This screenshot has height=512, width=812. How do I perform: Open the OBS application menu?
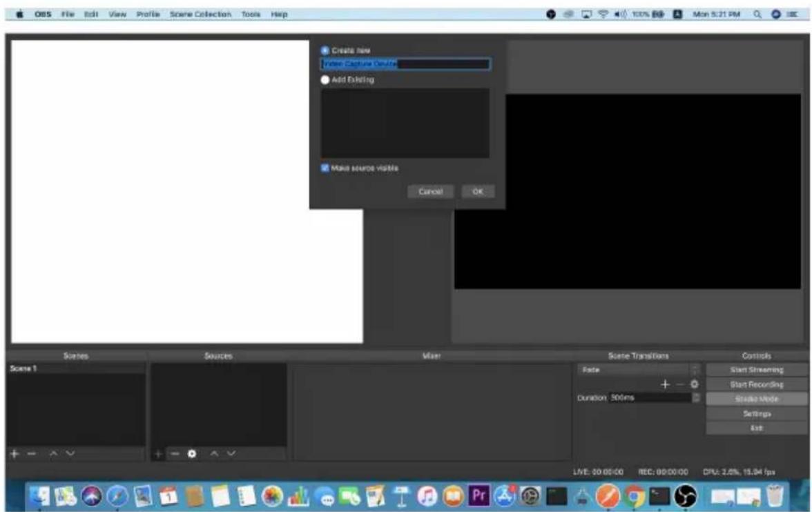[x=43, y=14]
